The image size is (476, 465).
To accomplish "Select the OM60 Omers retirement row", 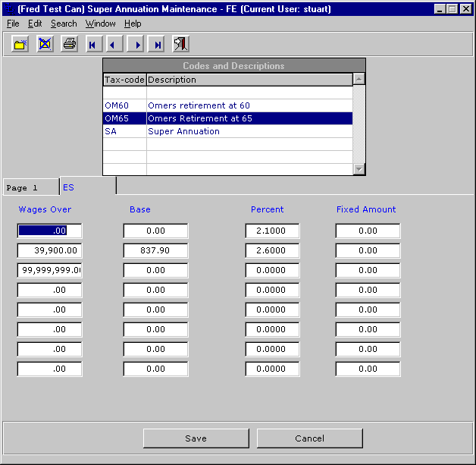I will tap(227, 105).
